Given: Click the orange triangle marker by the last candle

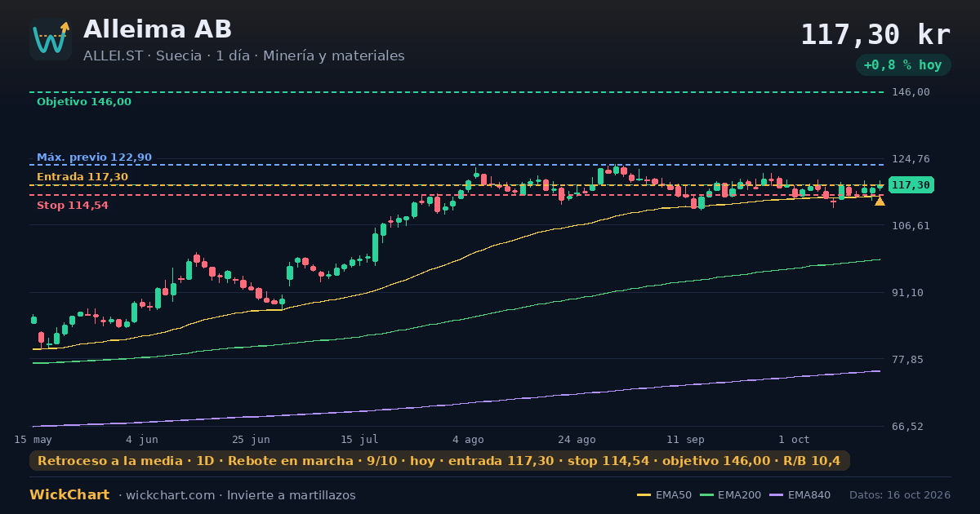Looking at the screenshot, I should 880,201.
